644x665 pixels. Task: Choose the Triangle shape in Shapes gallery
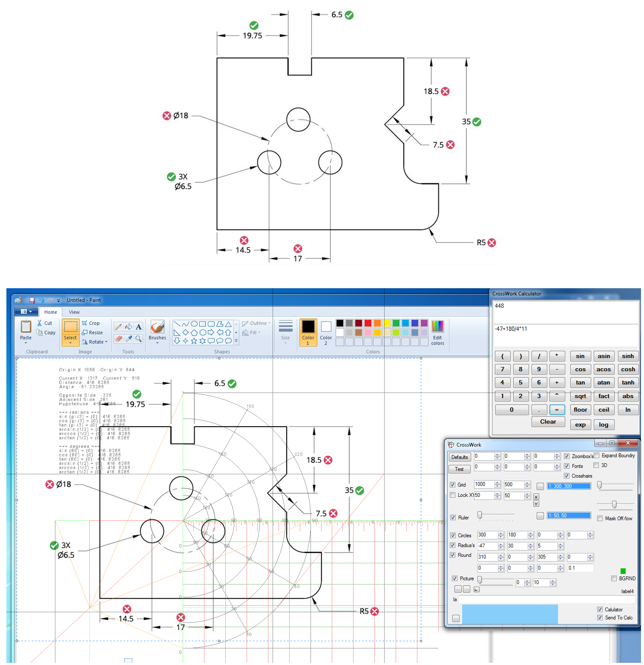228,324
